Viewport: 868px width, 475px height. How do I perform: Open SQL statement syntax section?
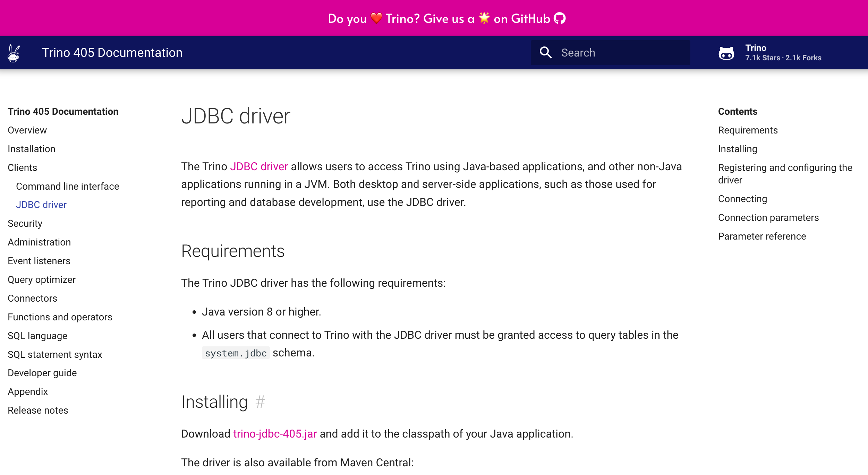pos(55,354)
